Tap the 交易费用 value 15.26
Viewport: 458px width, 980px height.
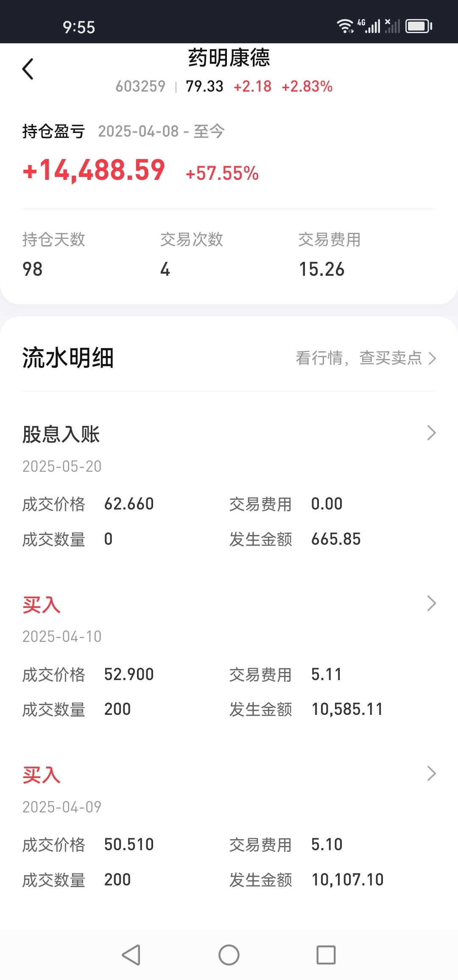pyautogui.click(x=321, y=269)
